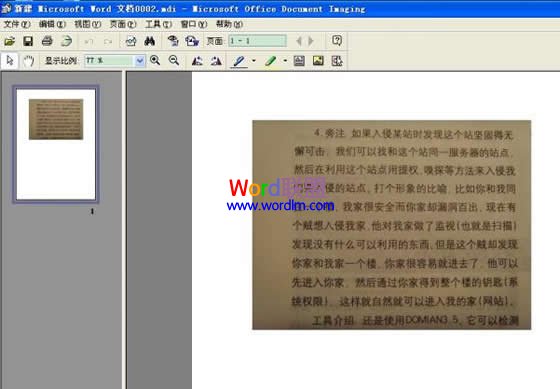560x389 pixels.
Task: Click the Scan New Document icon
Action: (x=66, y=41)
